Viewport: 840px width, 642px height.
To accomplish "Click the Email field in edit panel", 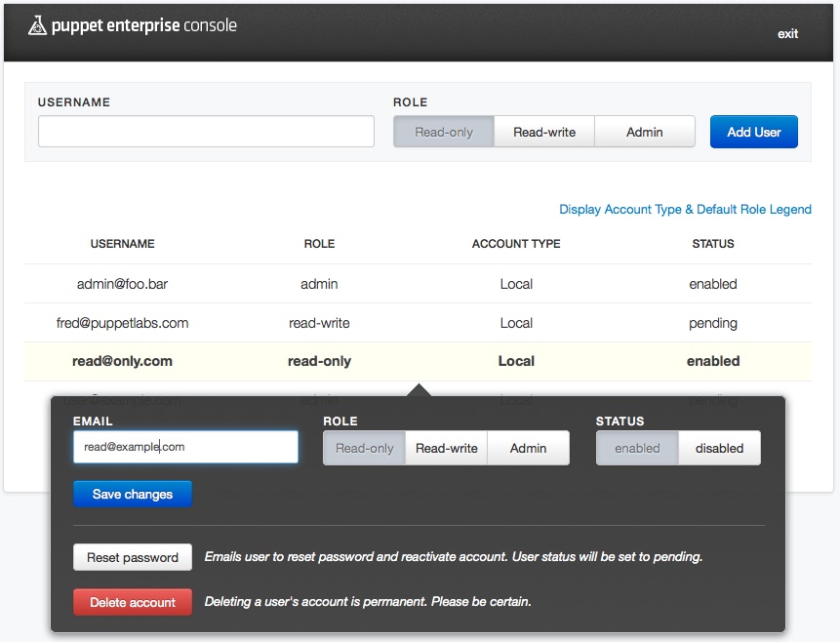I will pyautogui.click(x=185, y=447).
